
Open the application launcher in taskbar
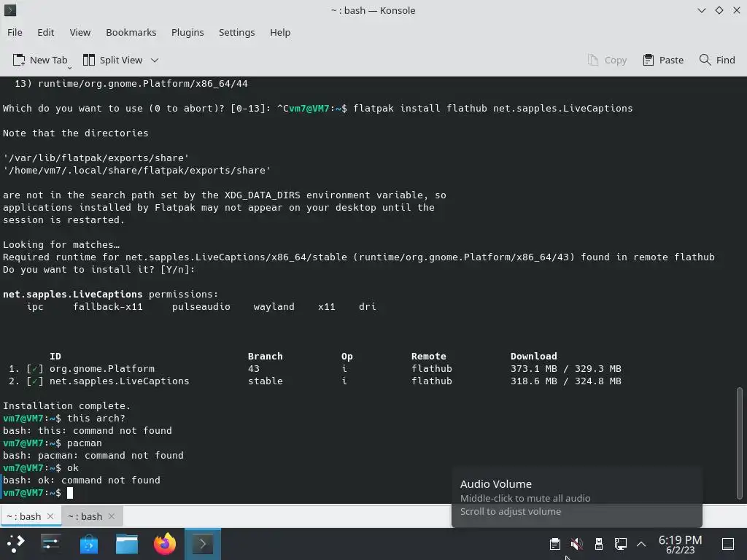pyautogui.click(x=15, y=543)
